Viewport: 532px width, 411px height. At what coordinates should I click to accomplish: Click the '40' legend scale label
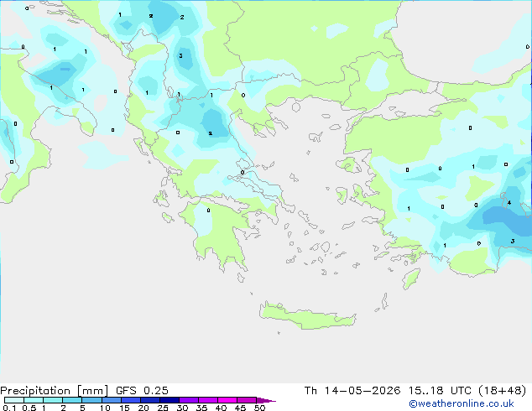coord(221,408)
